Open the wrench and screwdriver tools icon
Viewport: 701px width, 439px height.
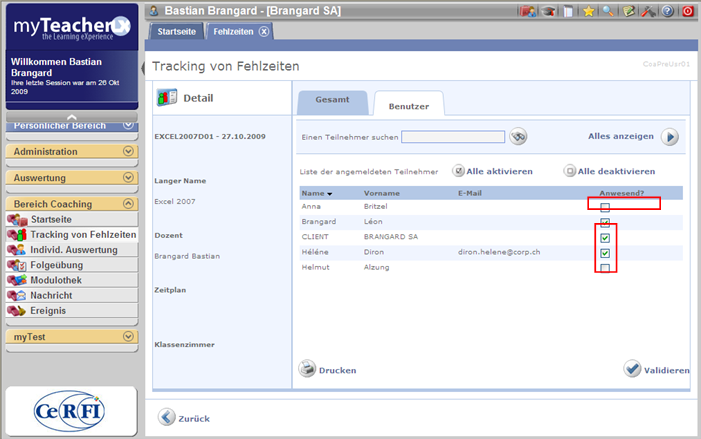[647, 11]
